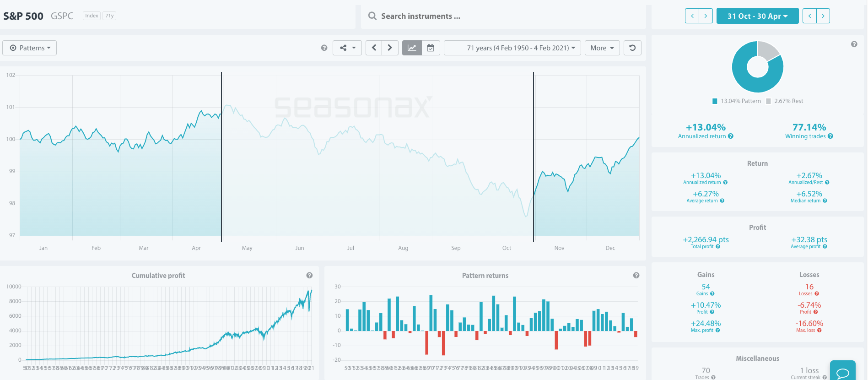Shift pattern start date earlier
This screenshot has width=868, height=380.
coord(692,16)
